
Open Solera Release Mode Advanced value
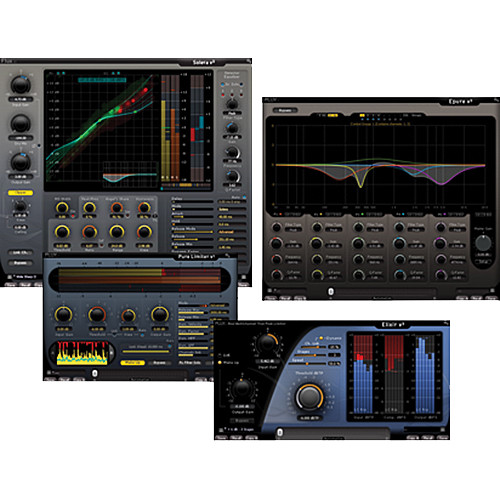232,232
